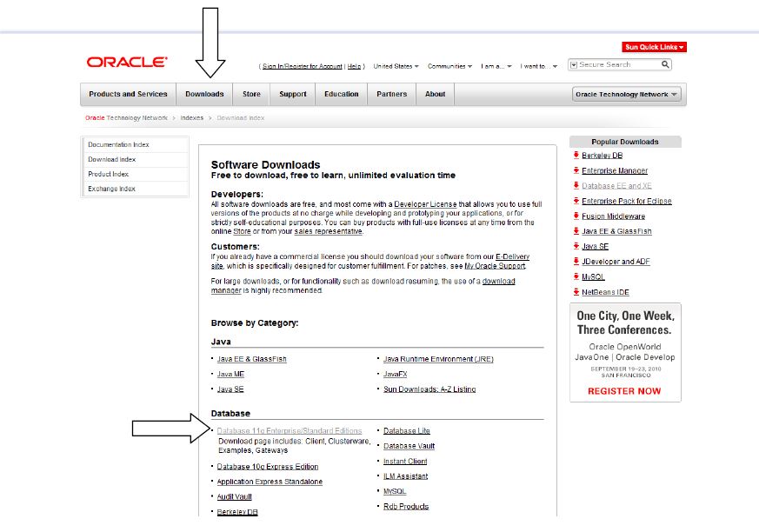Screen dimensions: 759x532
Task: Expand the Communities dropdown
Action: [449, 66]
